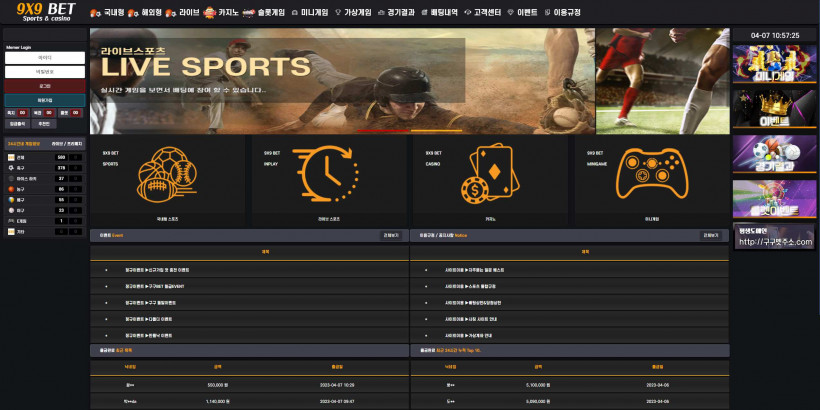Open the Minigame controller icon tile

click(652, 181)
